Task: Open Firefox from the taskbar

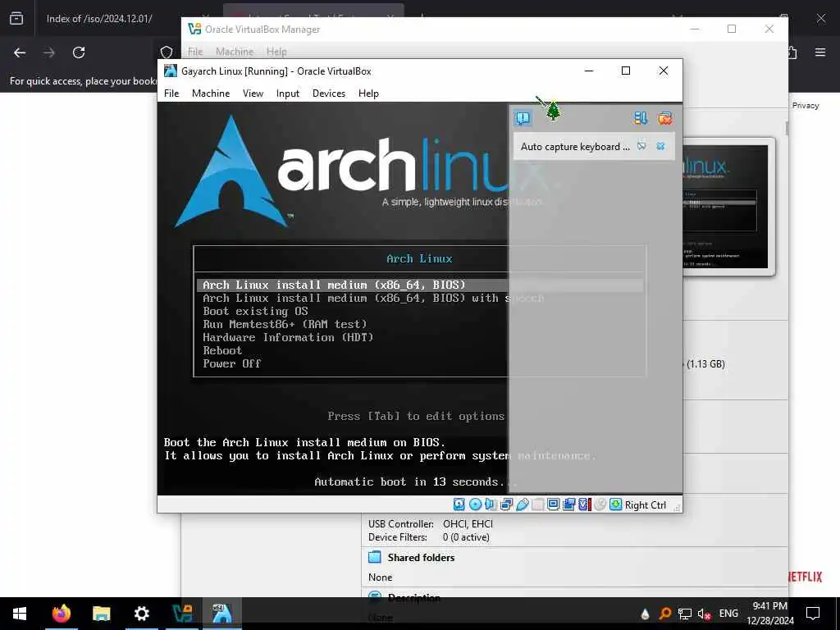Action: [61, 614]
